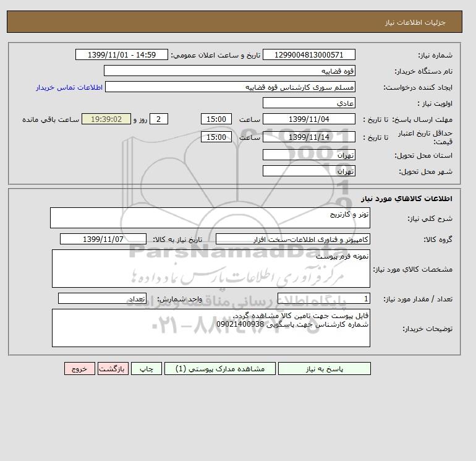This screenshot has width=476, height=461.
Task: Click the خروج exit button
Action: tap(80, 369)
